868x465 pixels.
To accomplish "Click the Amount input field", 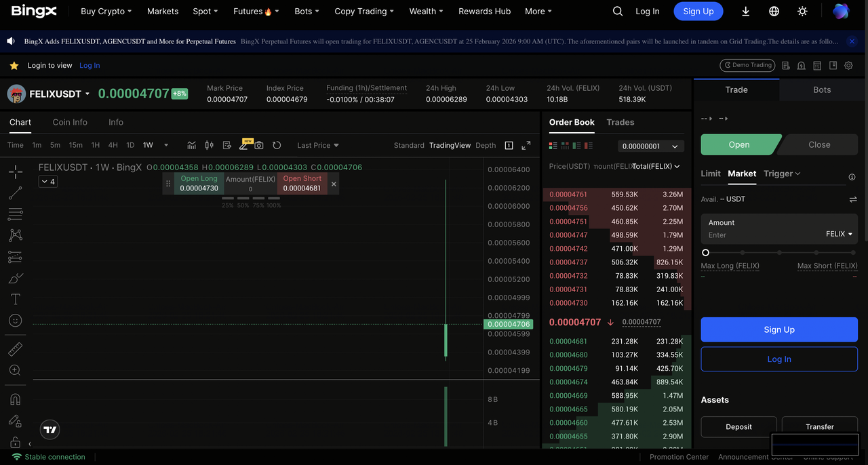I will 759,235.
